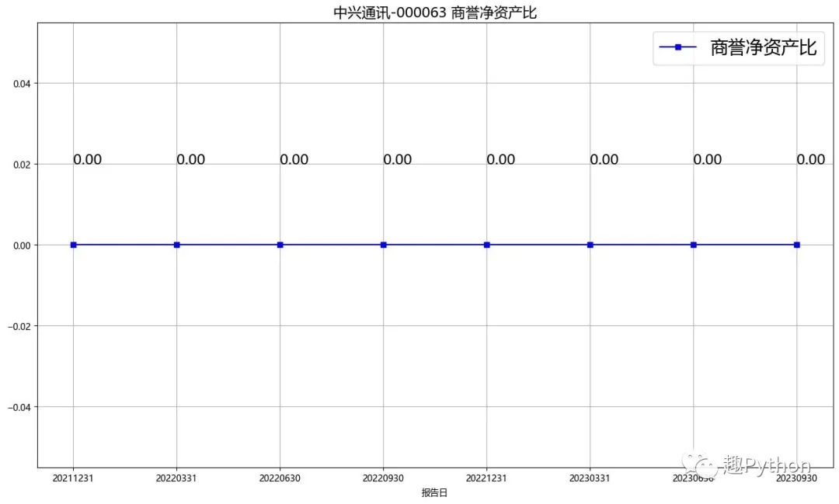
Task: Select the data point at 20230930
Action: point(797,245)
